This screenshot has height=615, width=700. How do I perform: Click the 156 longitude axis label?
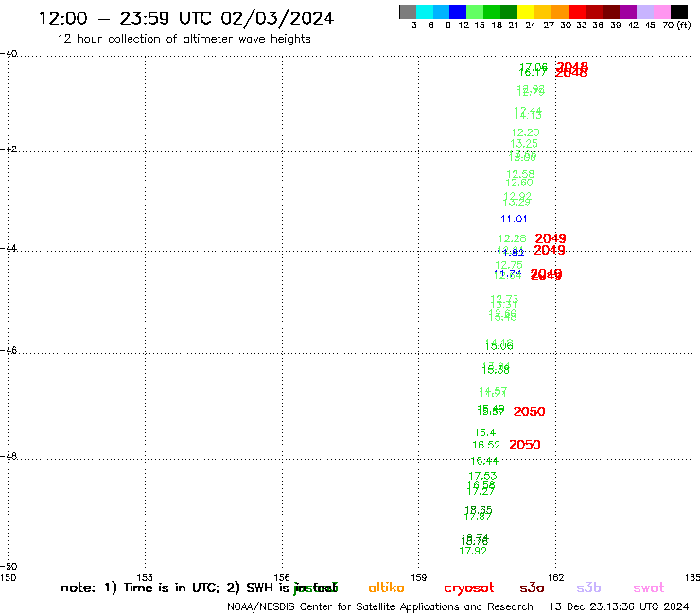[282, 578]
